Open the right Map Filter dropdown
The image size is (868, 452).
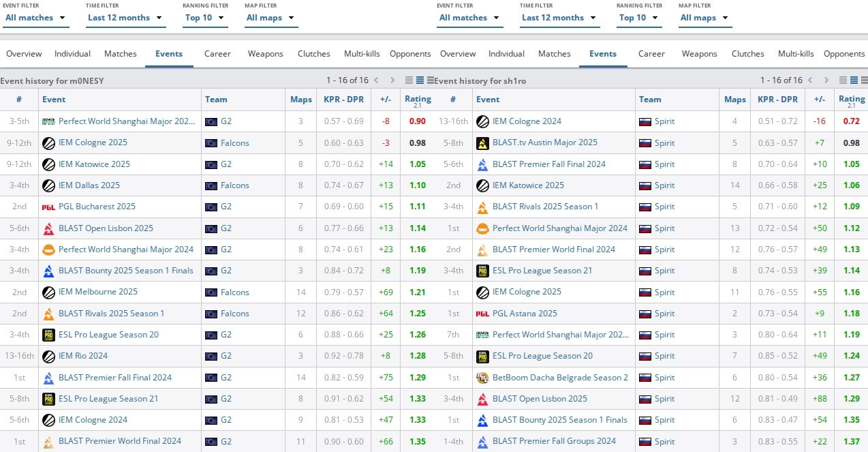click(x=705, y=18)
